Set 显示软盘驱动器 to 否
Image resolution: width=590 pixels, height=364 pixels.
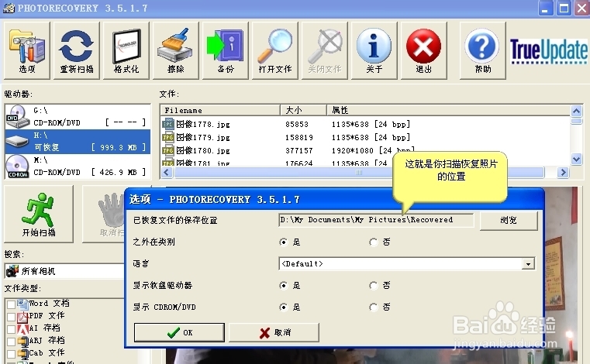coord(373,286)
